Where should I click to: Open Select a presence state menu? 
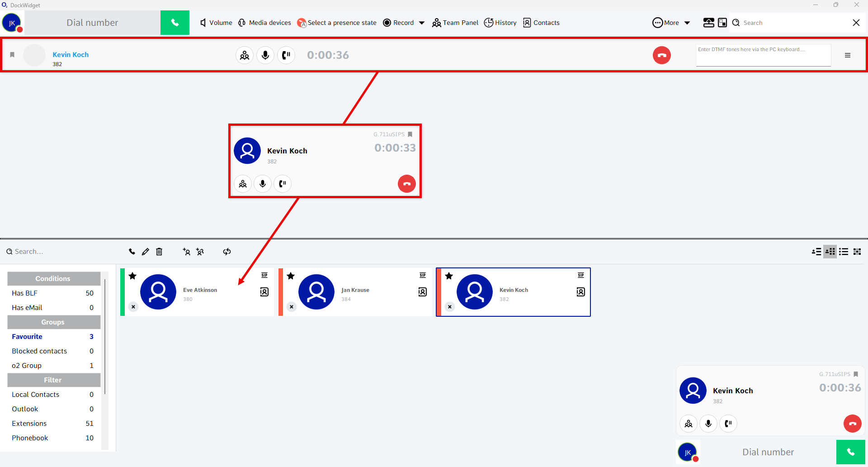tap(337, 23)
